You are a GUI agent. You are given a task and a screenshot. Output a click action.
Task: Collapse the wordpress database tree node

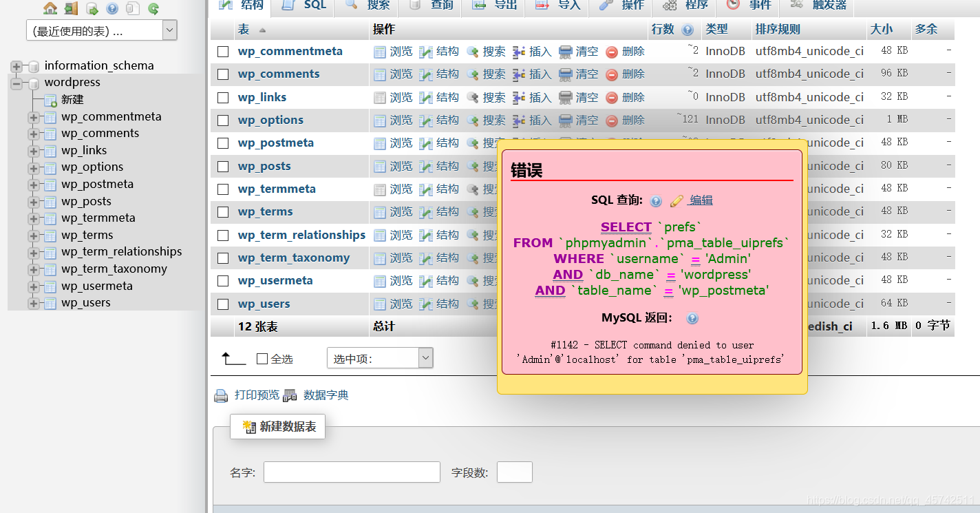point(17,83)
